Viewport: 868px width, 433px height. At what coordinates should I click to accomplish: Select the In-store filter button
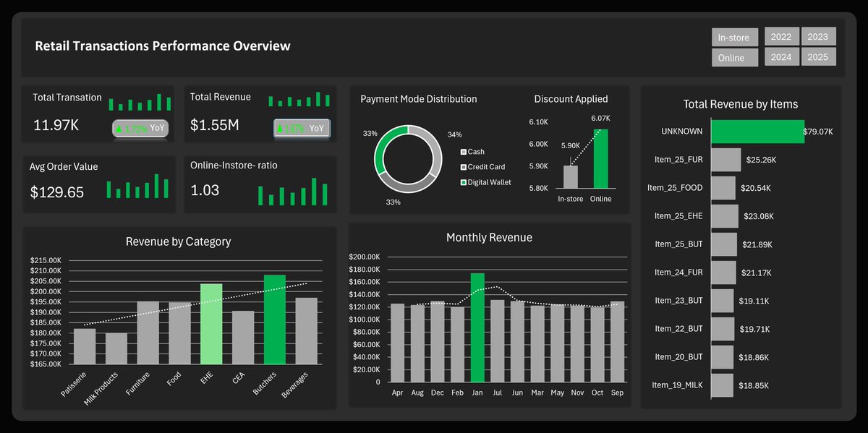pyautogui.click(x=734, y=36)
